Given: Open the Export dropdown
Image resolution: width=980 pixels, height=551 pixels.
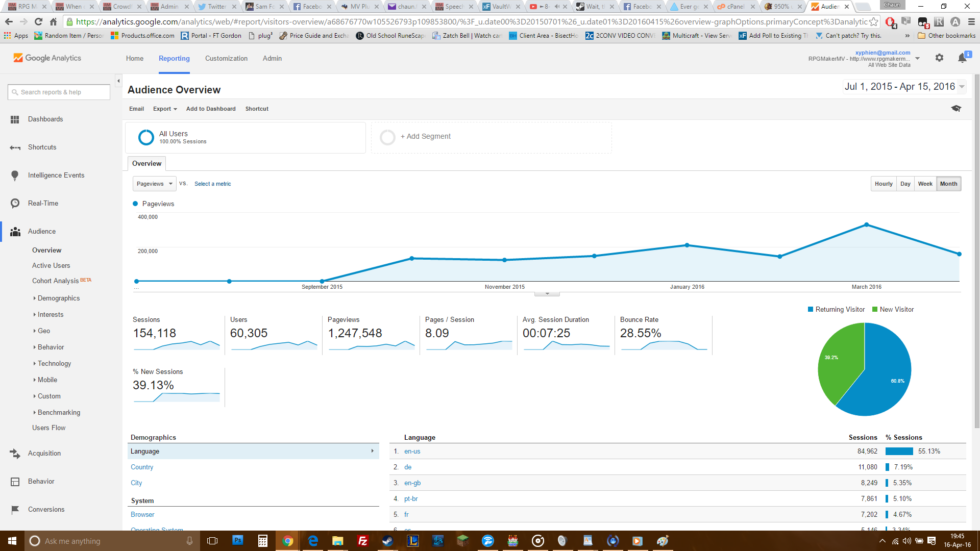Looking at the screenshot, I should pos(165,109).
